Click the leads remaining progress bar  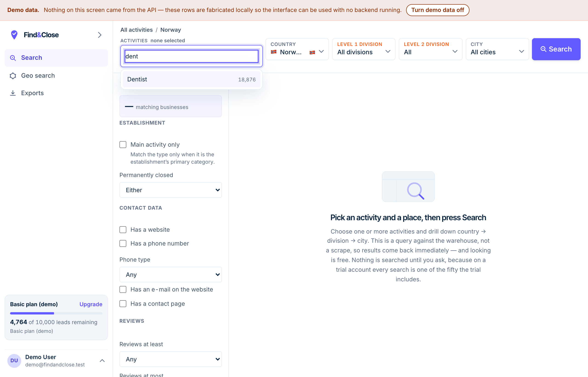coord(56,313)
